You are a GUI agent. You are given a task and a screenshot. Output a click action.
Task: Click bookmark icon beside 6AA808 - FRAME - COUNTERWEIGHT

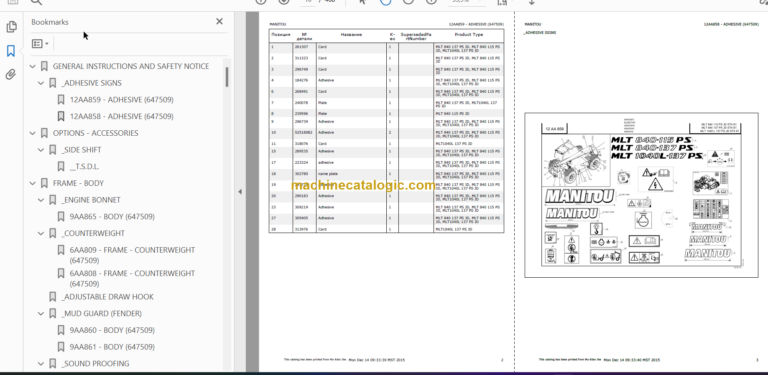pyautogui.click(x=61, y=273)
